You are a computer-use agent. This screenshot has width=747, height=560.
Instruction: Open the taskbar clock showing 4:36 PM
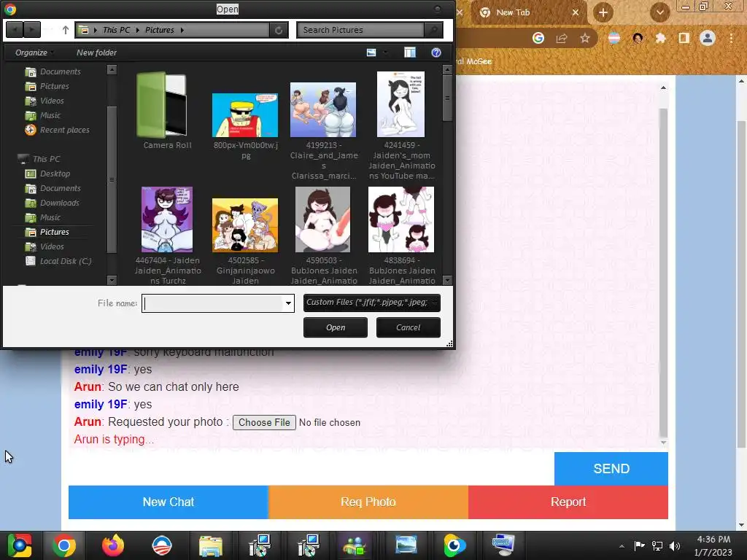pyautogui.click(x=713, y=545)
